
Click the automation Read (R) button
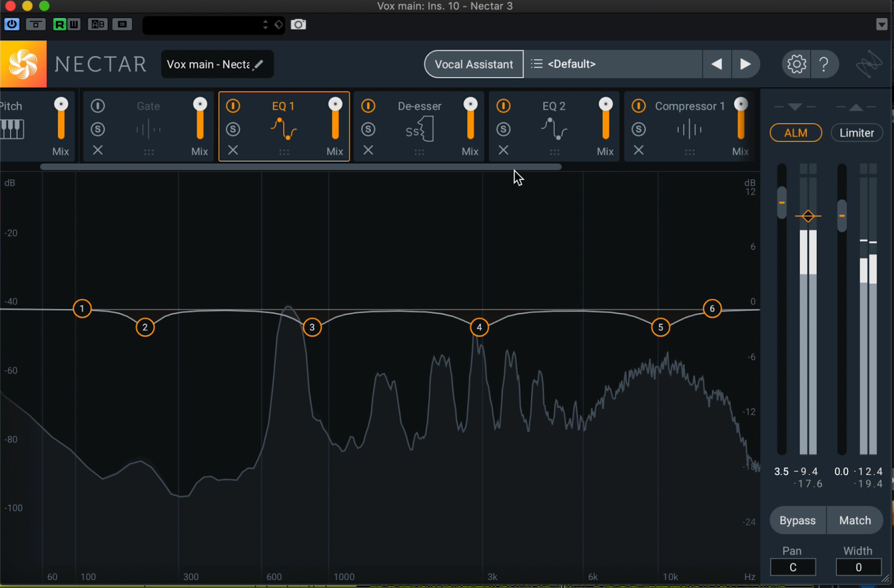tap(60, 25)
